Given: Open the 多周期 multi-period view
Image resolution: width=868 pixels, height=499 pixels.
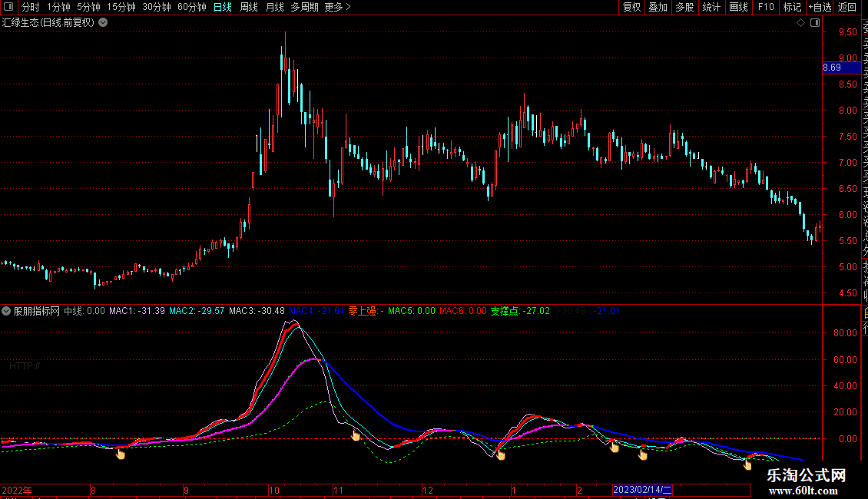Looking at the screenshot, I should pyautogui.click(x=304, y=7).
